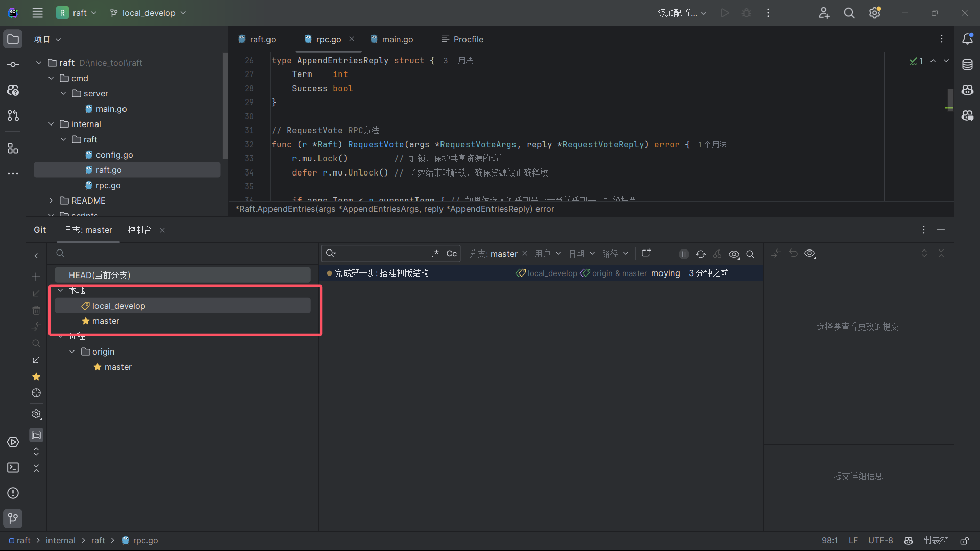The height and width of the screenshot is (551, 980).
Task: Collapse the origin remote node
Action: click(72, 352)
